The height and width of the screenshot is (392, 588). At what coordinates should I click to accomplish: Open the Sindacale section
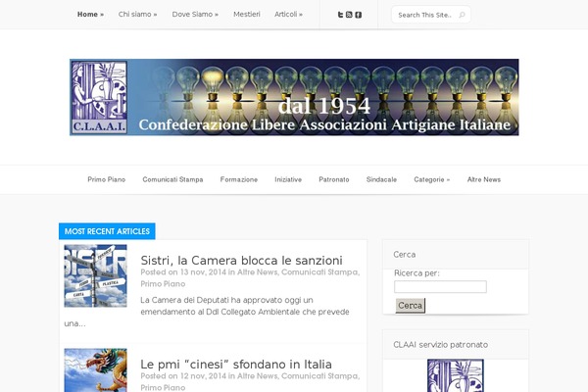(381, 179)
